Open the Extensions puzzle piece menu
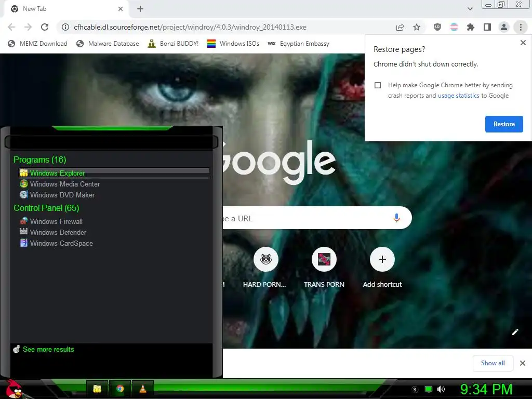The height and width of the screenshot is (399, 532). [x=471, y=27]
